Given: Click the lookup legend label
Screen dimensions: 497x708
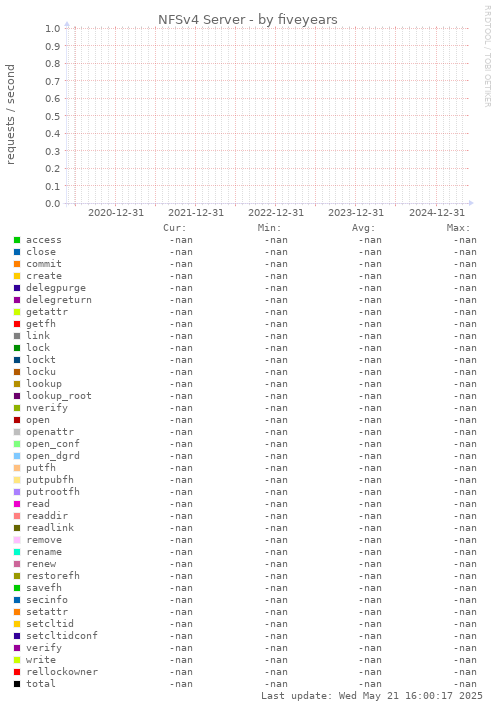Looking at the screenshot, I should click(x=44, y=384).
